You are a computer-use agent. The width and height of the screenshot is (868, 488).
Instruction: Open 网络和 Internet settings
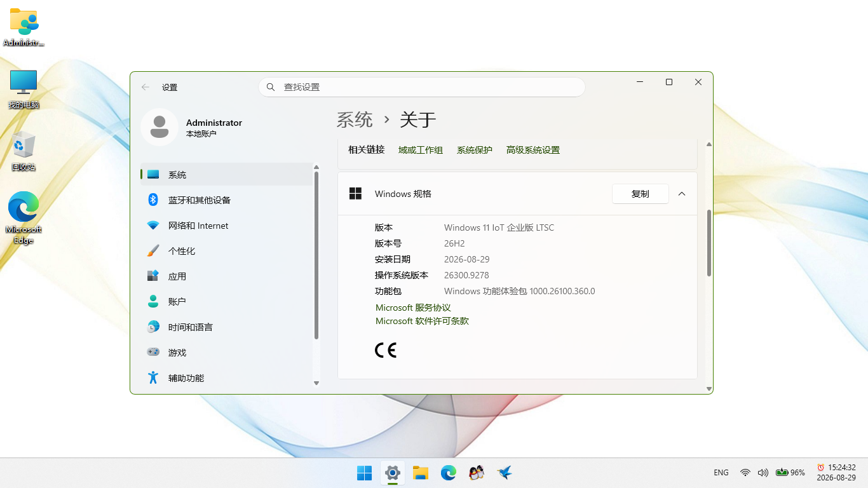coord(226,226)
